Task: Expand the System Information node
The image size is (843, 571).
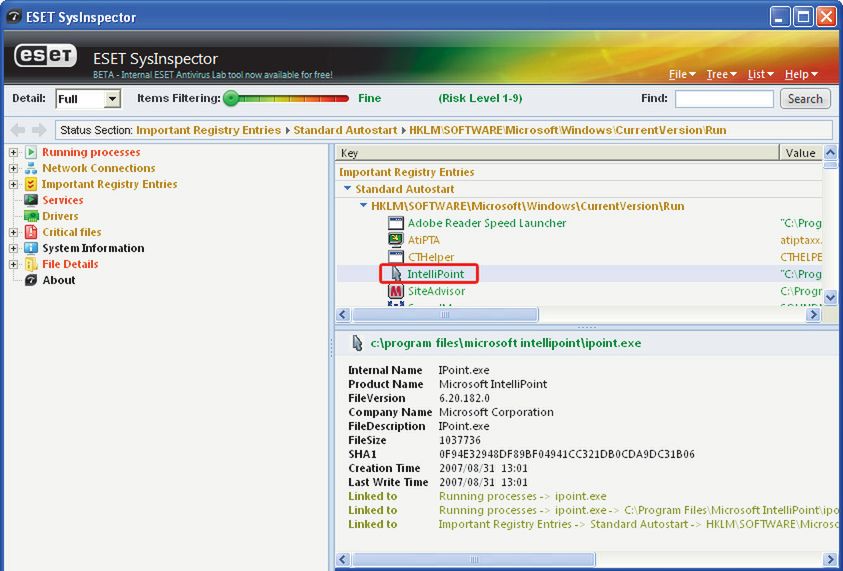Action: click(x=13, y=248)
